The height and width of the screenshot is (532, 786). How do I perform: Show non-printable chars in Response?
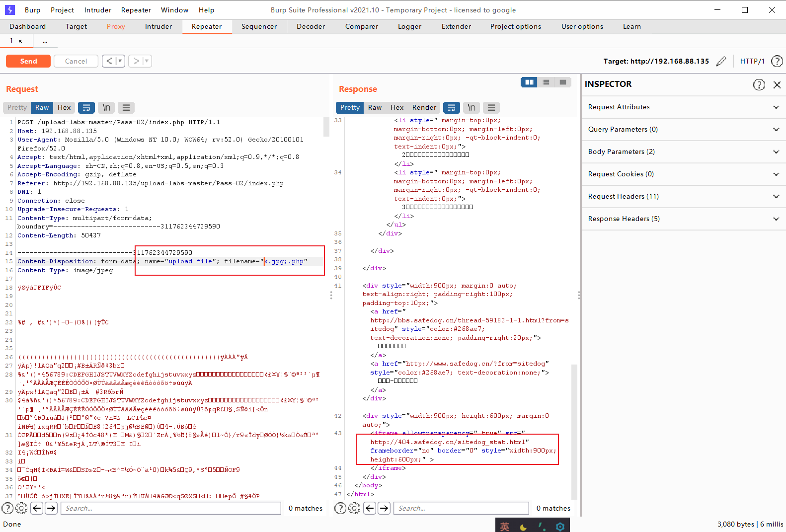[472, 107]
